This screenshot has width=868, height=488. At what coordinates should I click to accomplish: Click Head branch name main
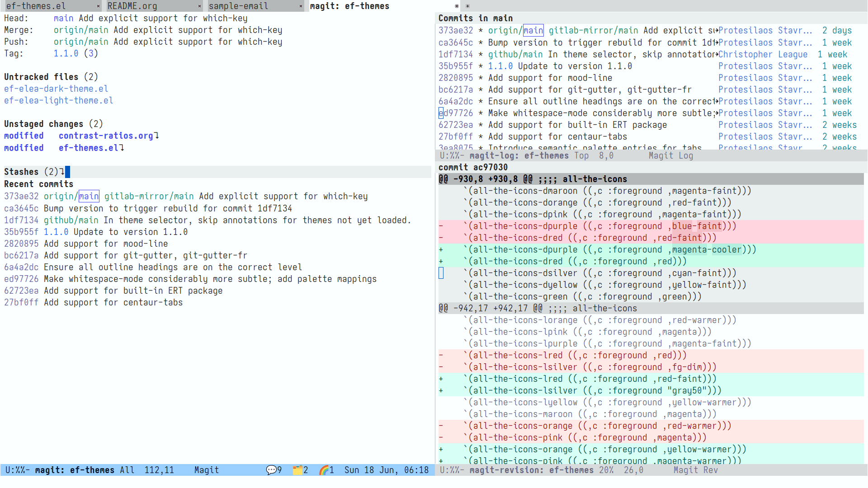click(x=63, y=18)
